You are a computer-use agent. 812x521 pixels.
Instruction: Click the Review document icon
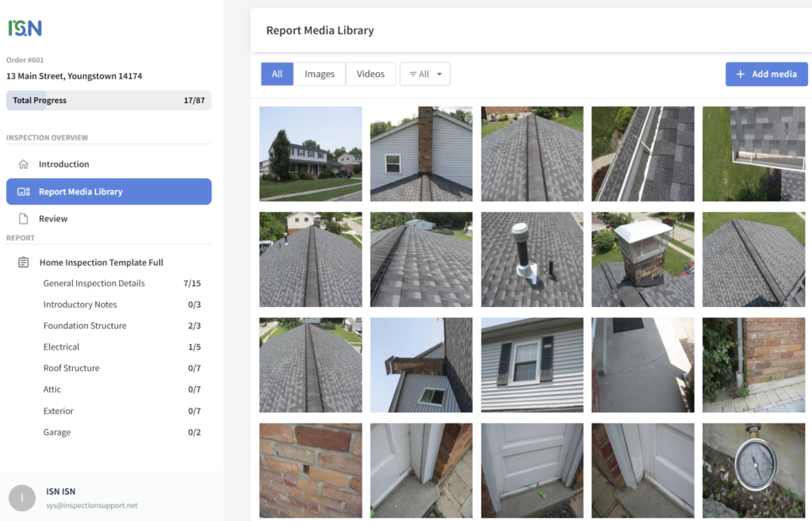click(x=23, y=219)
